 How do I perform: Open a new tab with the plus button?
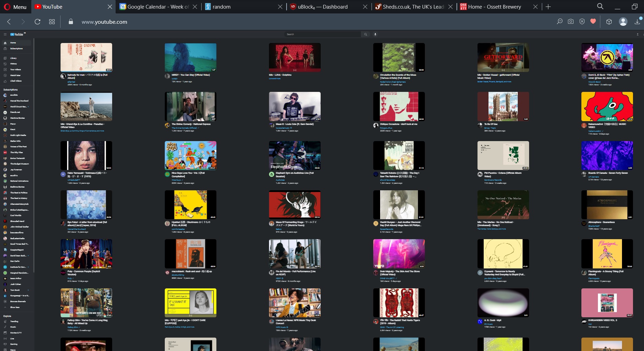tap(548, 7)
